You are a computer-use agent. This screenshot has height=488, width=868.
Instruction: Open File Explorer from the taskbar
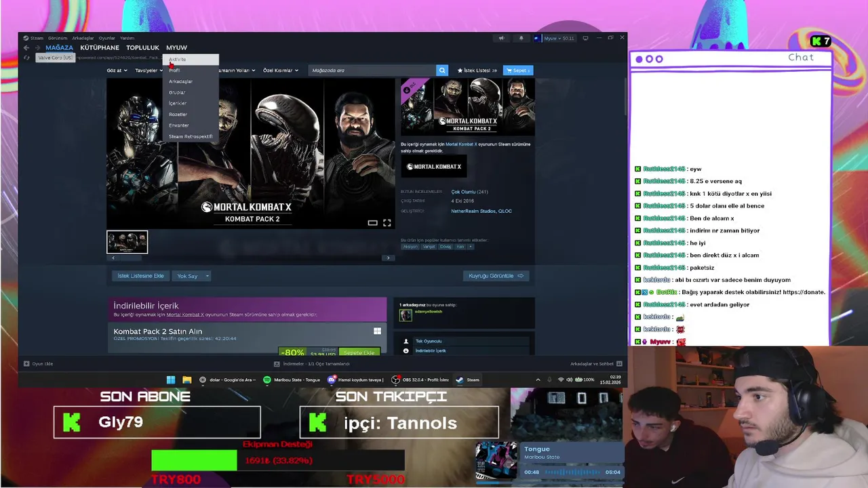coord(186,380)
